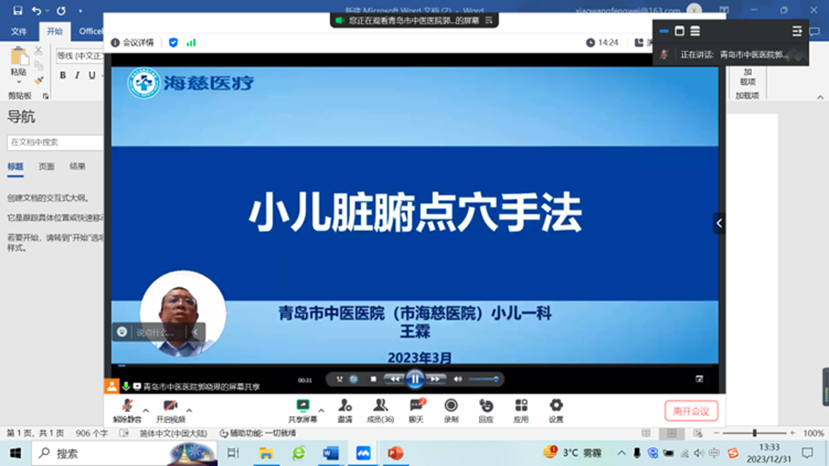Click the shuffle icon in video player
Viewport: 829px width, 466px height.
point(339,379)
